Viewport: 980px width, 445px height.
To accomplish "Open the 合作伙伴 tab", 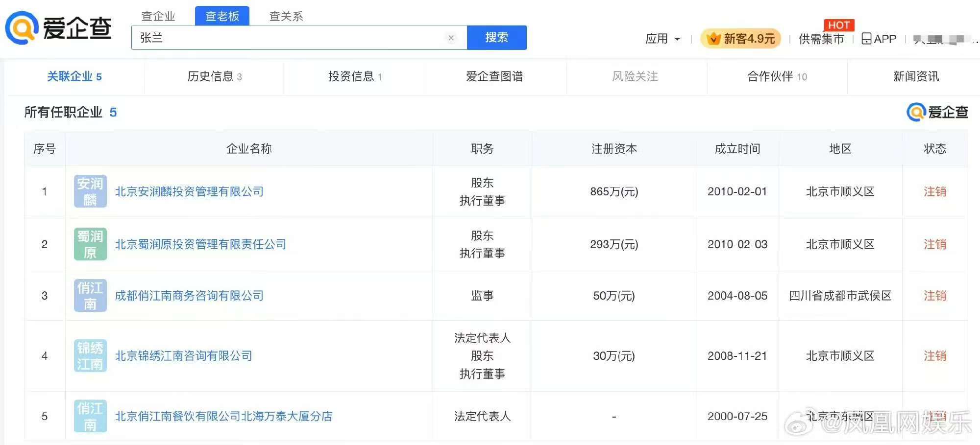I will (777, 76).
